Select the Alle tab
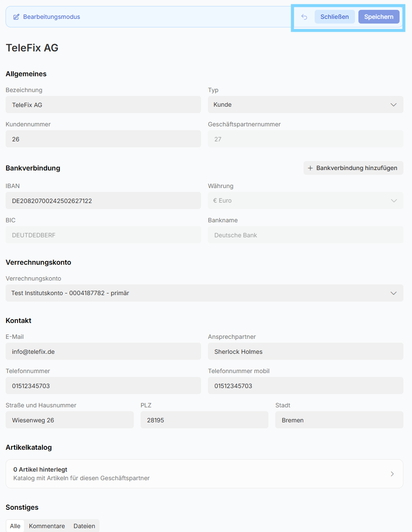The image size is (412, 532). point(15,526)
